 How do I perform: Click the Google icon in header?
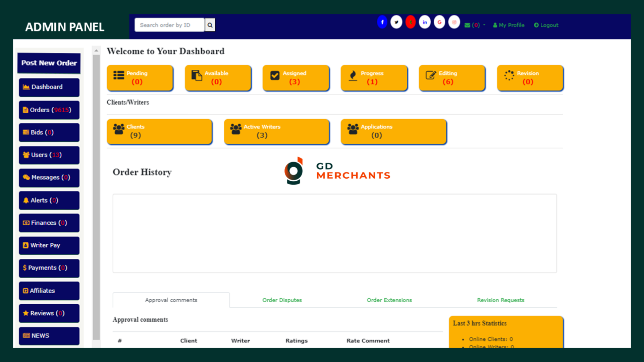[x=439, y=22]
